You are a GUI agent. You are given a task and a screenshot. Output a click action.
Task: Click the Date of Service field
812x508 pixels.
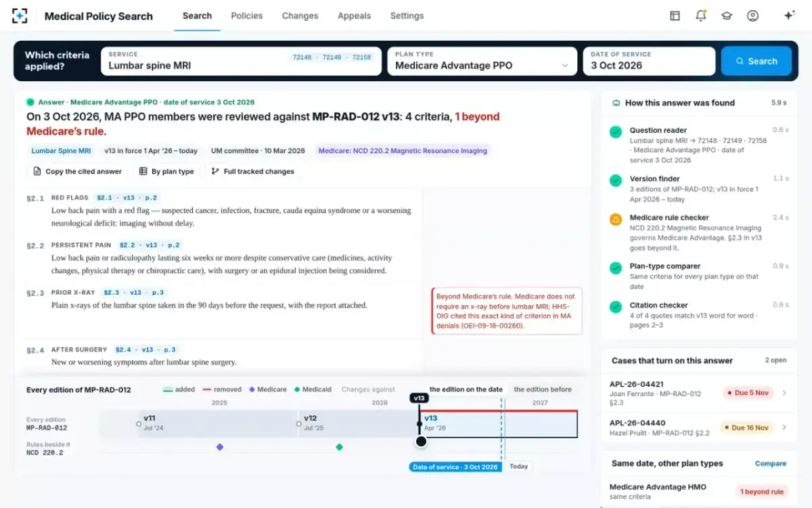tap(649, 61)
